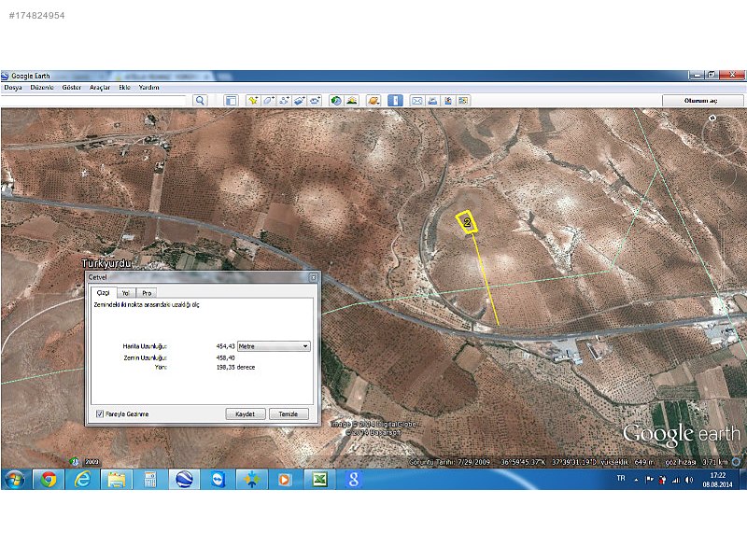Image resolution: width=747 pixels, height=560 pixels.
Task: Close the Cetvel dialog
Action: [313, 277]
